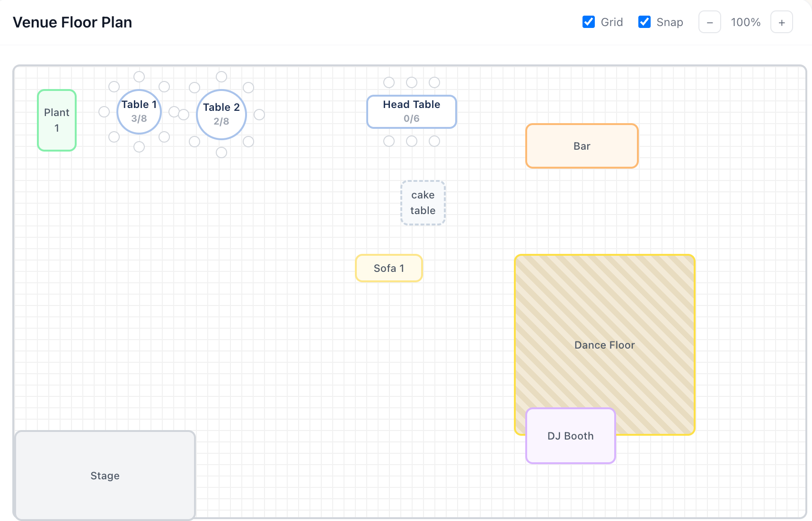Toggle the Grid checkbox

tap(589, 22)
